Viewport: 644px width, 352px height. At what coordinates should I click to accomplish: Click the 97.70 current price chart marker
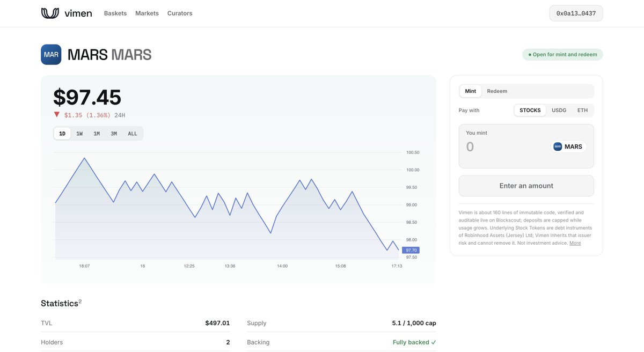[411, 251]
